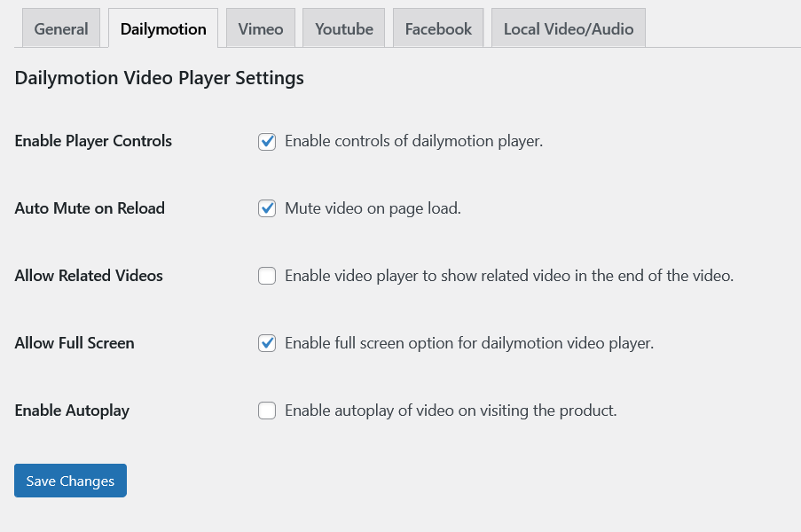Click the bold 'Allow Related Videos' row title
Image resolution: width=801 pixels, height=532 pixels.
89,276
